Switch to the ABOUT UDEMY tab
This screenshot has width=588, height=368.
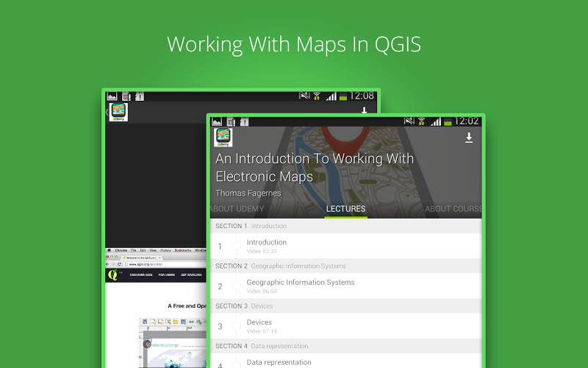click(237, 209)
